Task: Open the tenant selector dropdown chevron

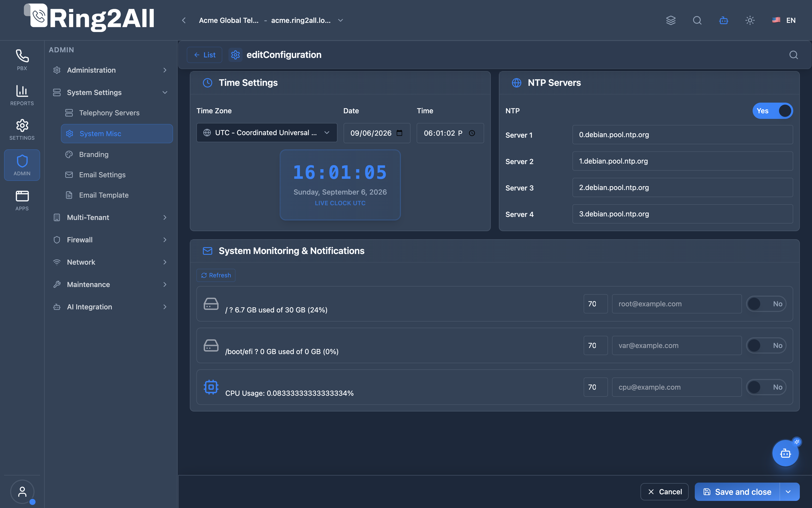Action: coord(341,20)
